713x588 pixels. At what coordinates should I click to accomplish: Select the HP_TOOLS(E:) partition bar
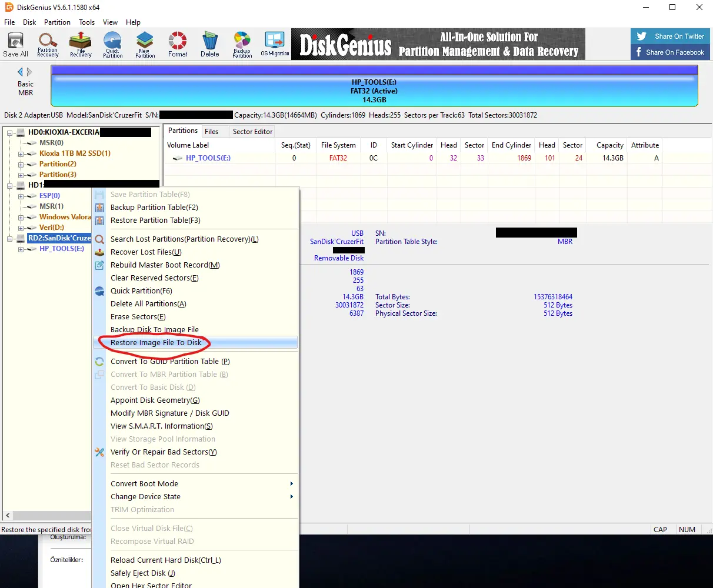point(374,86)
